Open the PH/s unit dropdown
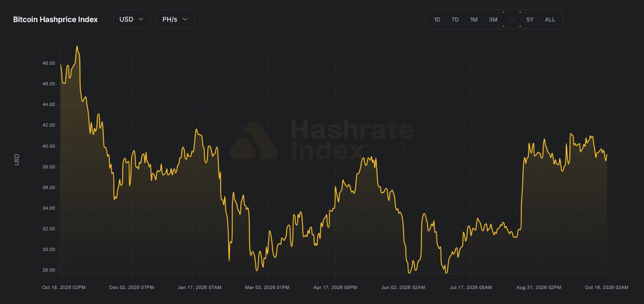644x304 pixels. [x=175, y=19]
